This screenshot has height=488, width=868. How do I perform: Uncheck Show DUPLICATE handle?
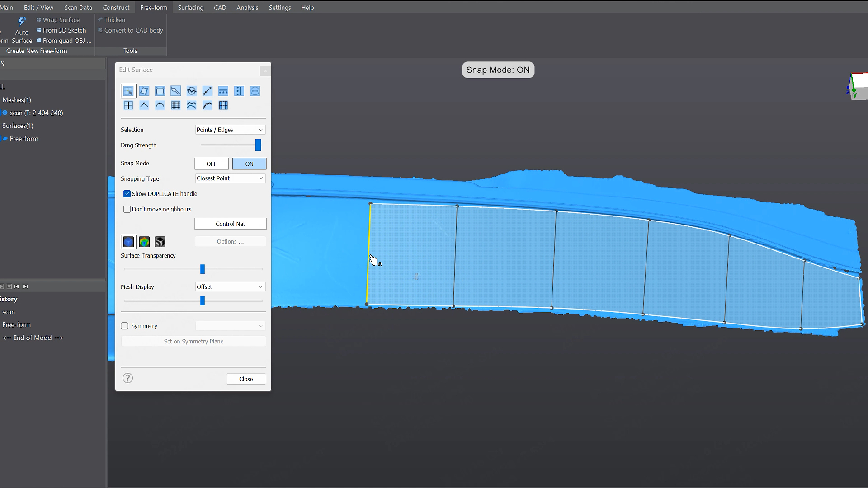coord(127,193)
